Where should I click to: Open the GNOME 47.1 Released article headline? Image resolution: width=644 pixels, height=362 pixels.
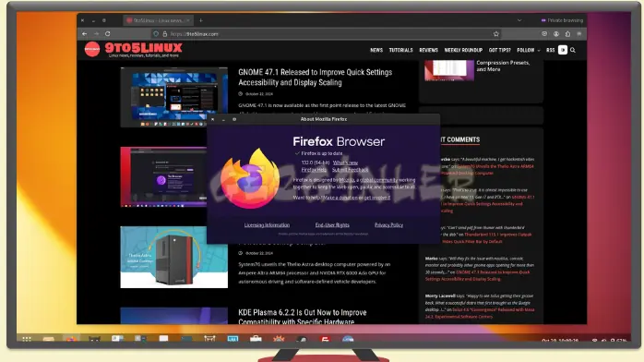point(315,78)
